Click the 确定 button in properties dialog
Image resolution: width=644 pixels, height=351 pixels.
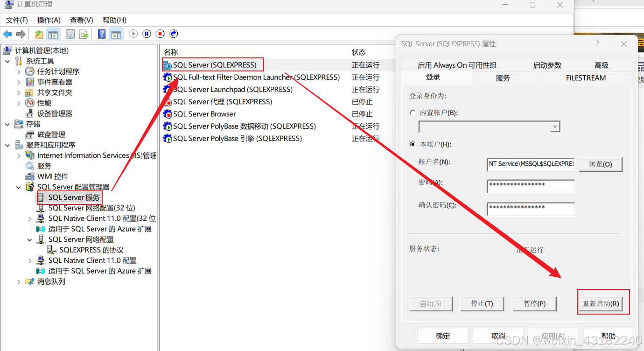443,336
